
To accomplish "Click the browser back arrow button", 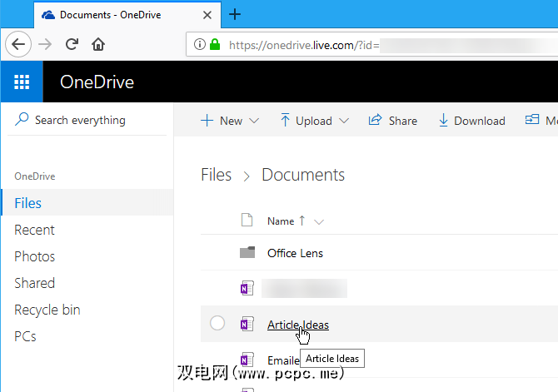I will coord(20,44).
